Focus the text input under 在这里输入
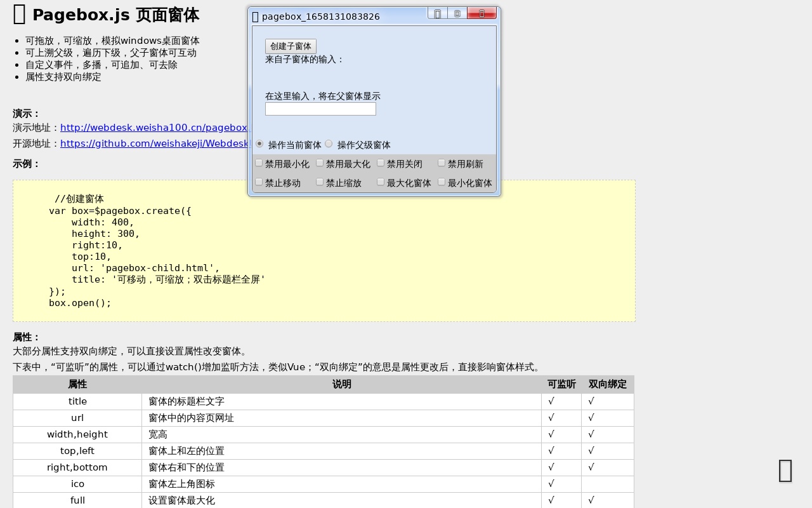This screenshot has width=812, height=508. click(320, 109)
